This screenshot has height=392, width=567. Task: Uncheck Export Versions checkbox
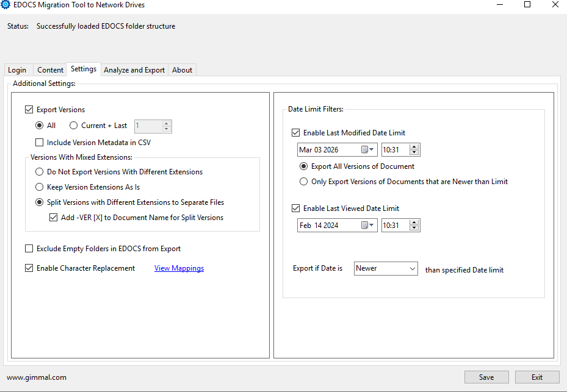(29, 110)
